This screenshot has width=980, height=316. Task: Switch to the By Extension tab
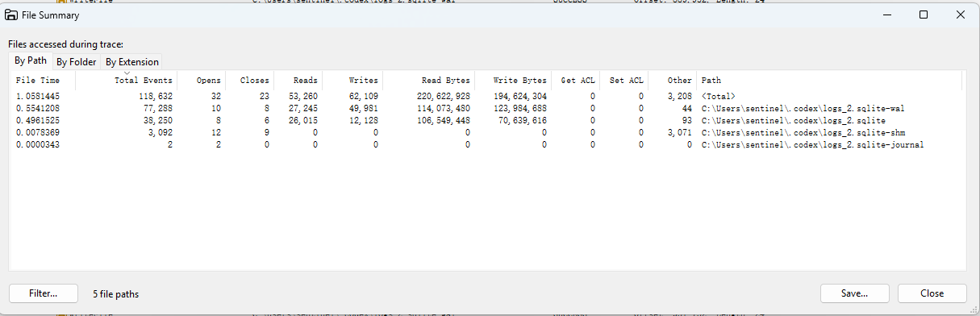[x=132, y=61]
